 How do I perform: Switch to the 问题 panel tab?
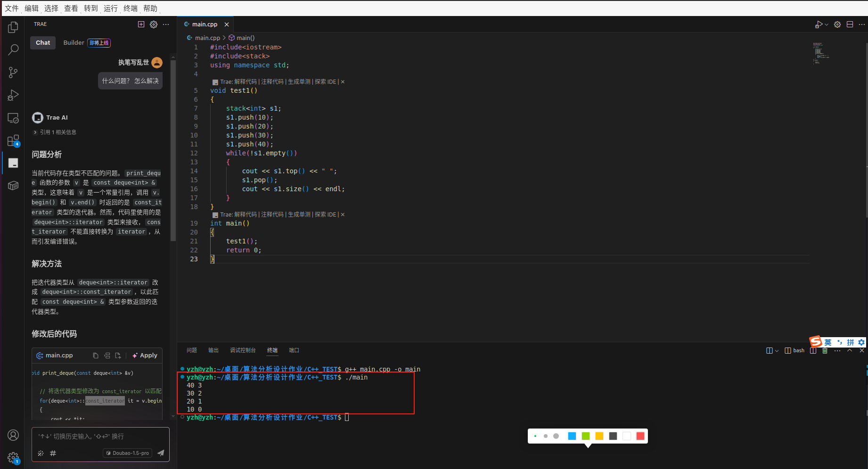point(192,350)
